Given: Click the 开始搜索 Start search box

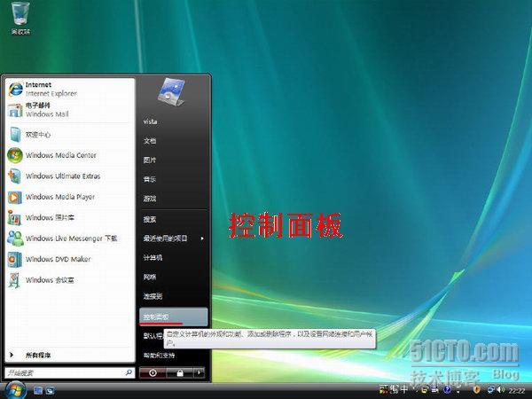Looking at the screenshot, I should pyautogui.click(x=69, y=373).
